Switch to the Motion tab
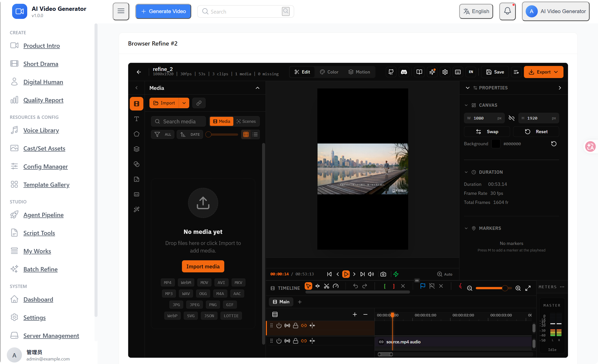598x364 pixels. tap(359, 72)
